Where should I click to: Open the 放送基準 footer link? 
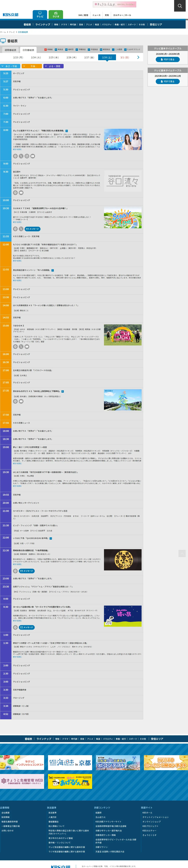pyautogui.click(x=52, y=813)
